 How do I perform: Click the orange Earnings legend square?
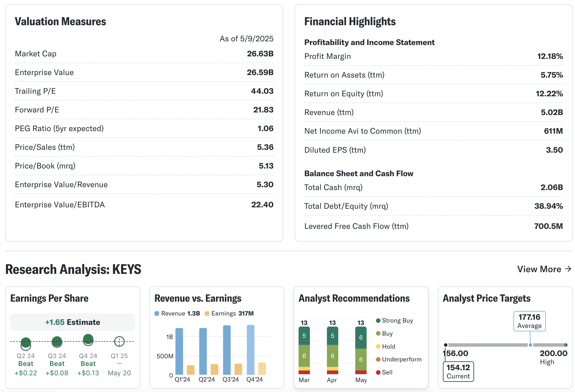coord(207,314)
